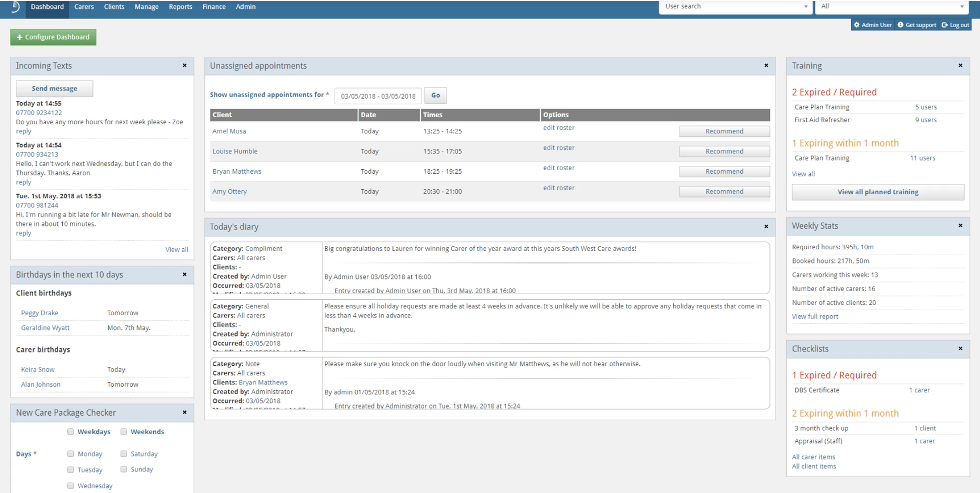Enable the Saturday checkbox
The image size is (980, 493).
point(123,453)
